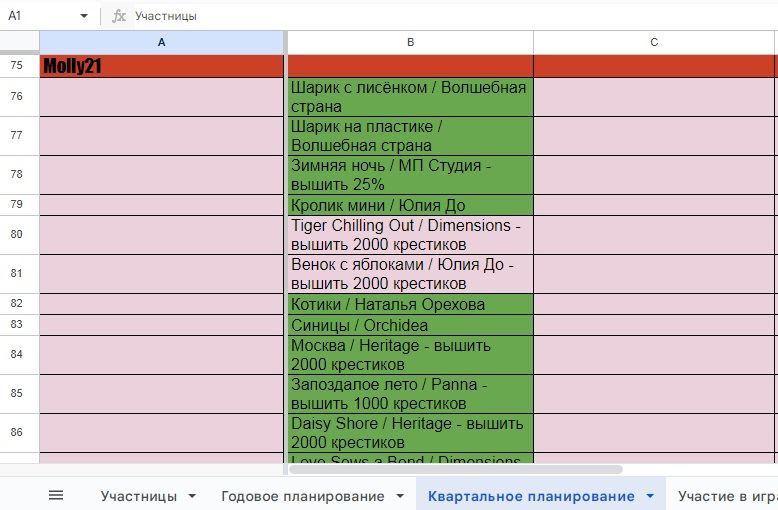
Task: Open the Годовое планирование tab dropdown arrow
Action: coord(400,496)
